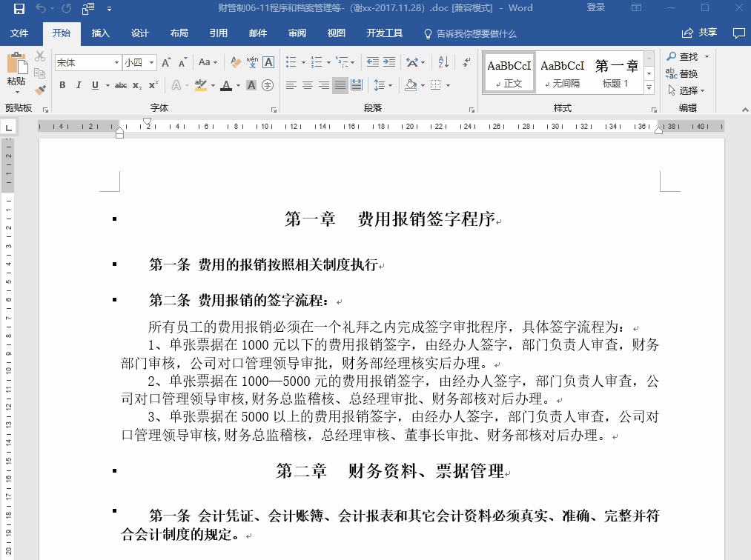The height and width of the screenshot is (560, 751).
Task: Toggle Justify alignment button
Action: pos(340,85)
